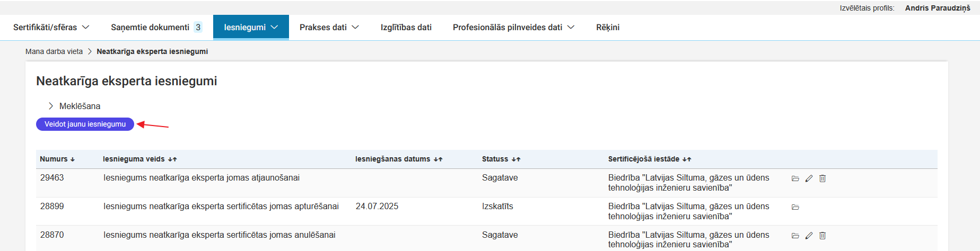Screen dimensions: 980x251
Task: Delete application 29463 using trash icon
Action: [x=822, y=178]
